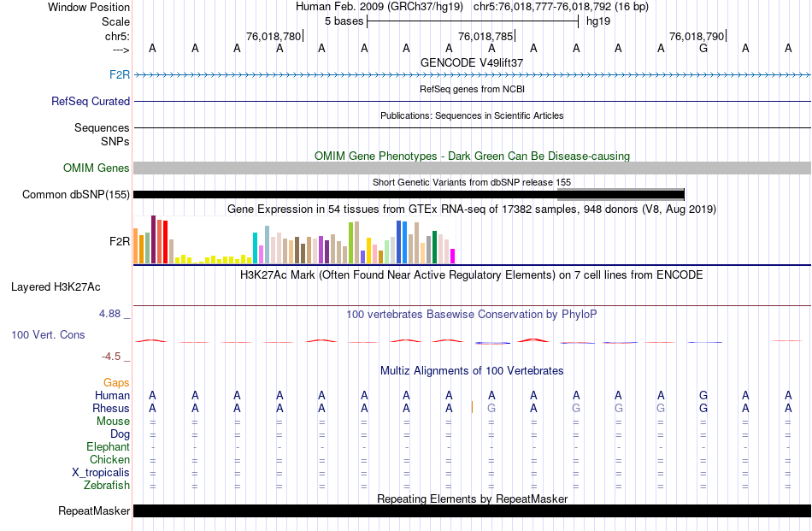Click the OMIM Genes label
The width and height of the screenshot is (812, 531).
click(x=97, y=168)
